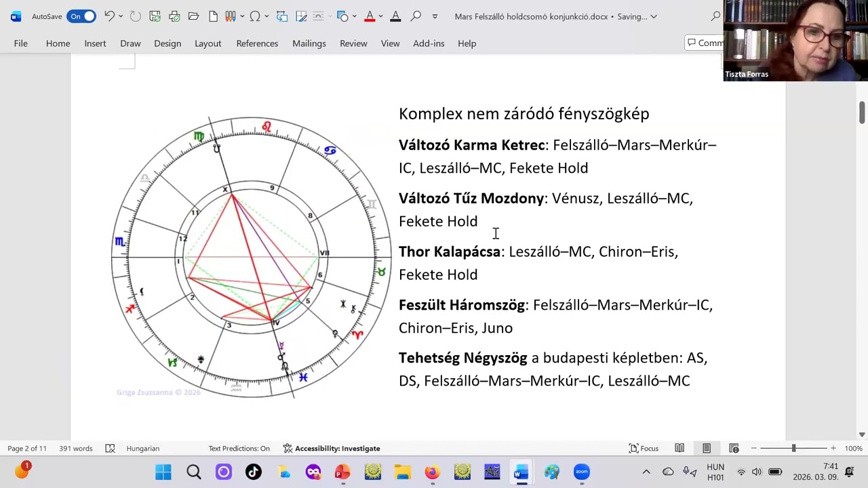The width and height of the screenshot is (868, 488).
Task: Open the document title saving dropdown
Action: (x=654, y=16)
